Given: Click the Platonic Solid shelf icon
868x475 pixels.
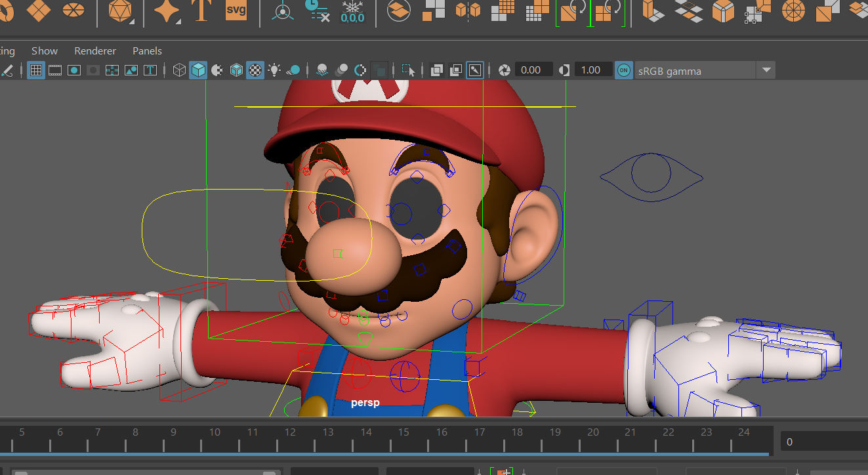Looking at the screenshot, I should point(119,10).
